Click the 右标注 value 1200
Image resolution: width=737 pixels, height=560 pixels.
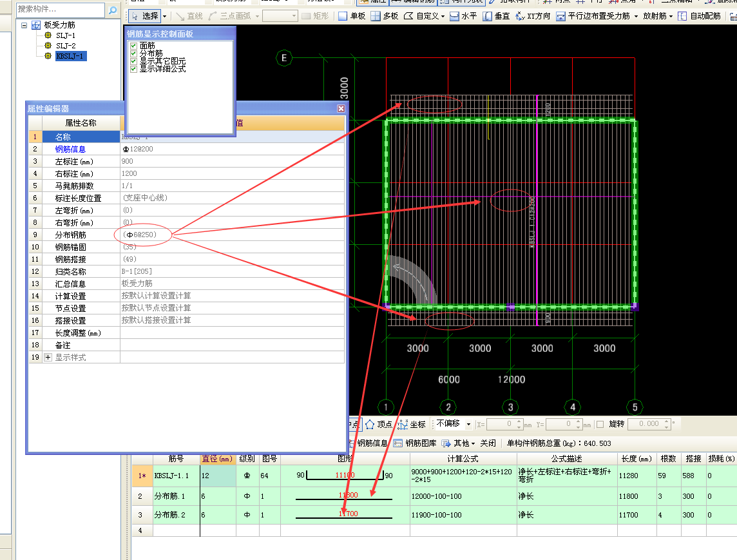pos(232,173)
